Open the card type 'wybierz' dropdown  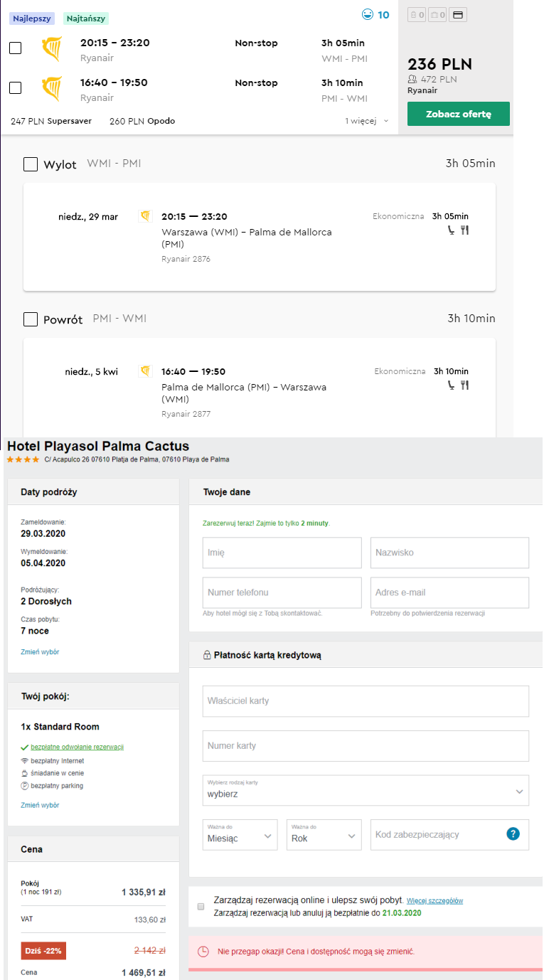pos(366,790)
